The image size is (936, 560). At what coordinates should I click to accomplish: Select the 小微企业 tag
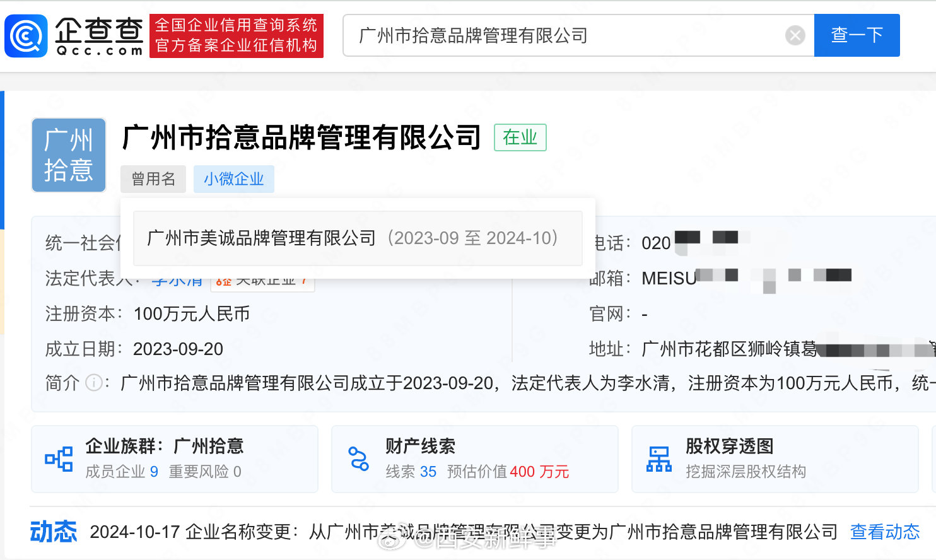tap(233, 179)
